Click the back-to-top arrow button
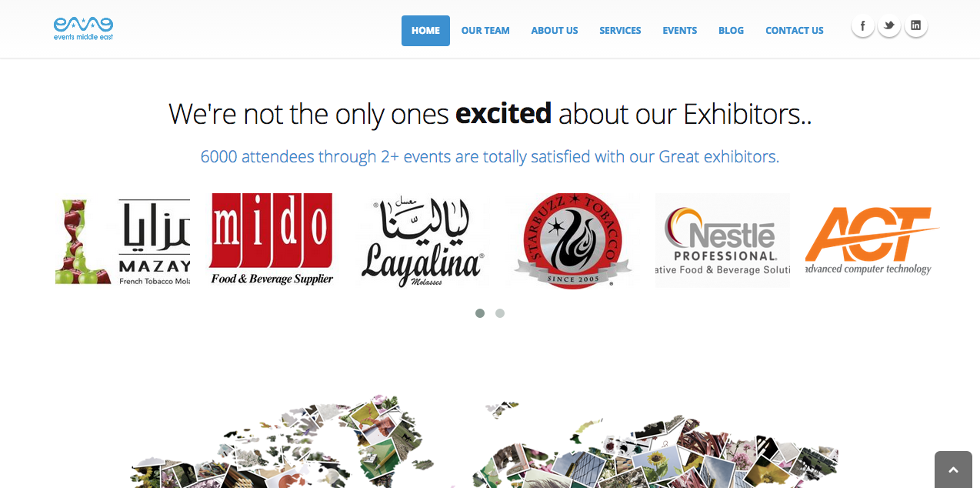The image size is (980, 488). click(954, 470)
